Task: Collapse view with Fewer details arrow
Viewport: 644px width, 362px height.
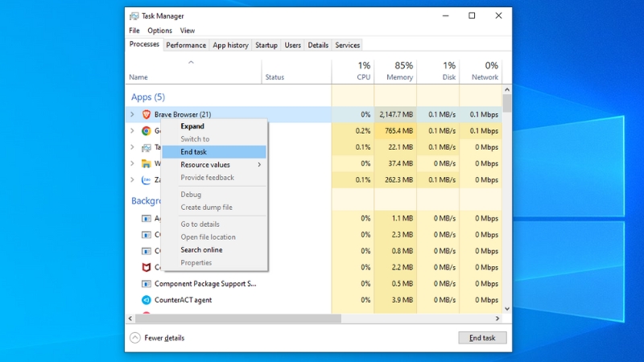Action: click(x=134, y=338)
